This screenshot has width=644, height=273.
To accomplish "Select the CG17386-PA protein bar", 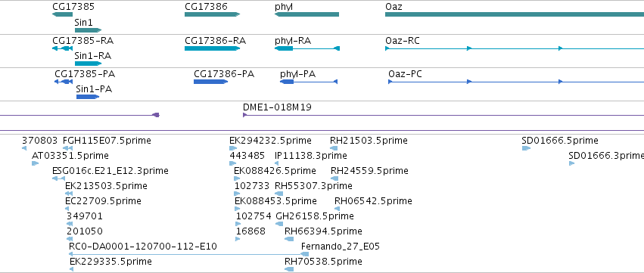I will (210, 82).
